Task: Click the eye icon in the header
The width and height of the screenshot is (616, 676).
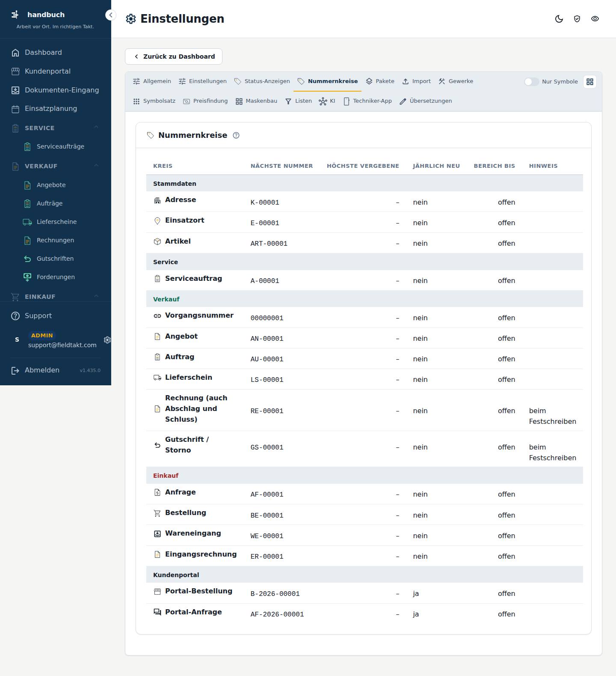Action: 595,19
